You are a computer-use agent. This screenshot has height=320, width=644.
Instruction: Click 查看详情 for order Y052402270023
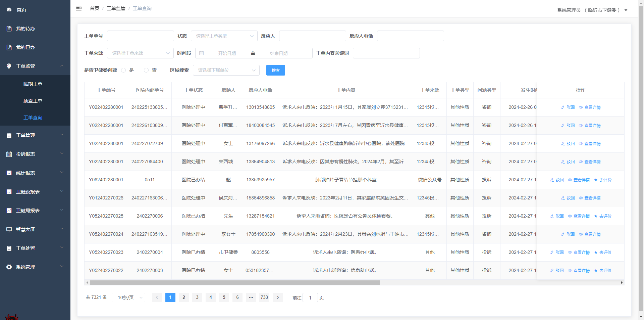pyautogui.click(x=579, y=253)
